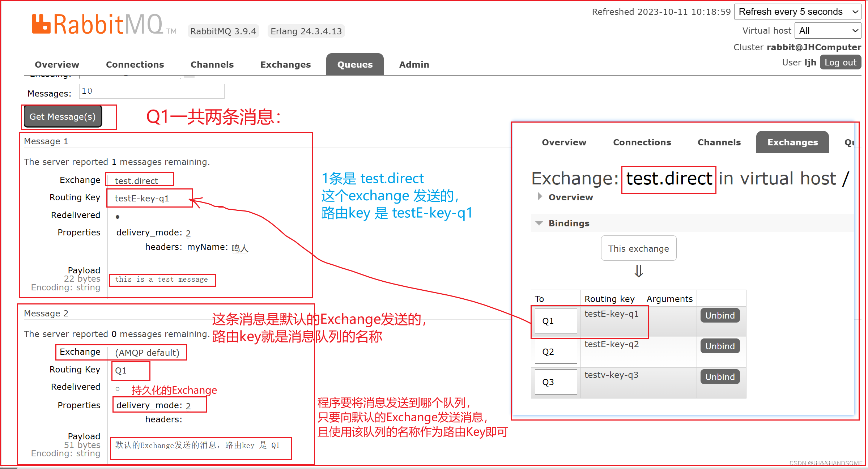The height and width of the screenshot is (469, 868).
Task: Open the Q3 queue link in bindings
Action: [x=548, y=382]
